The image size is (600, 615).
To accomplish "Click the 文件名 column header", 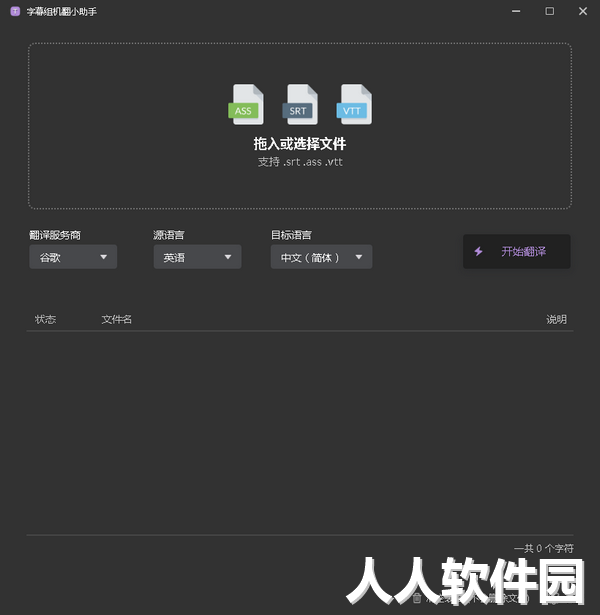I will [116, 319].
